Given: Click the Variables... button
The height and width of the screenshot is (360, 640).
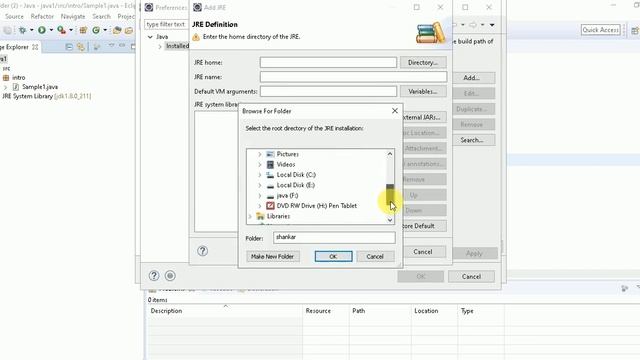Looking at the screenshot, I should (423, 91).
